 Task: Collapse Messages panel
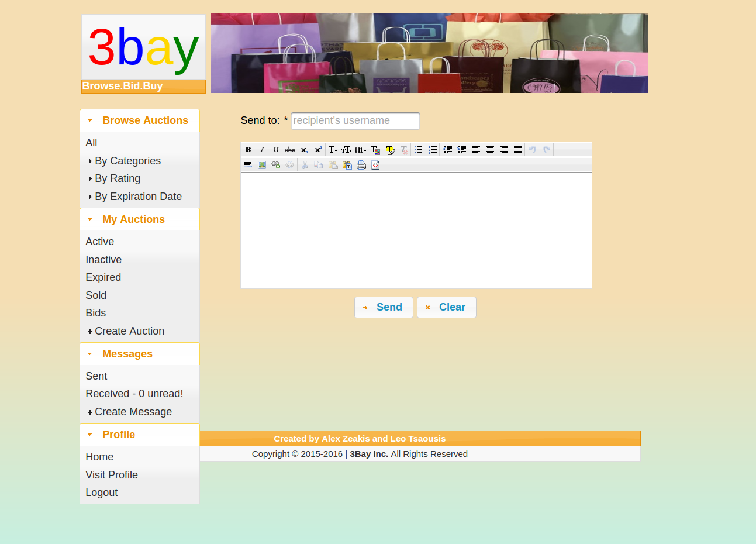click(x=140, y=354)
